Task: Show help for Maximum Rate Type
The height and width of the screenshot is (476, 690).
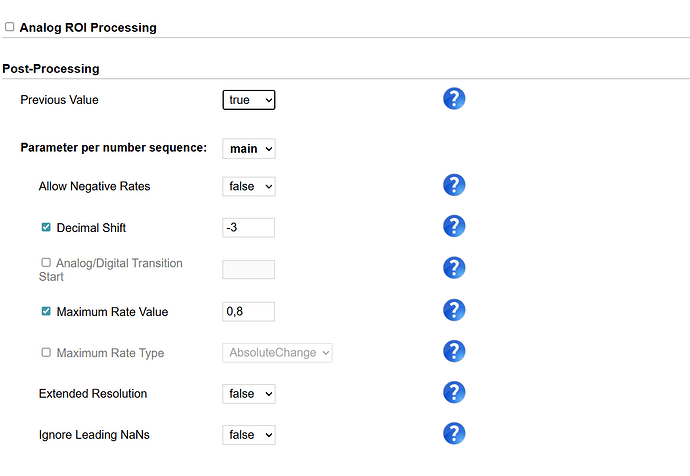Action: [454, 351]
